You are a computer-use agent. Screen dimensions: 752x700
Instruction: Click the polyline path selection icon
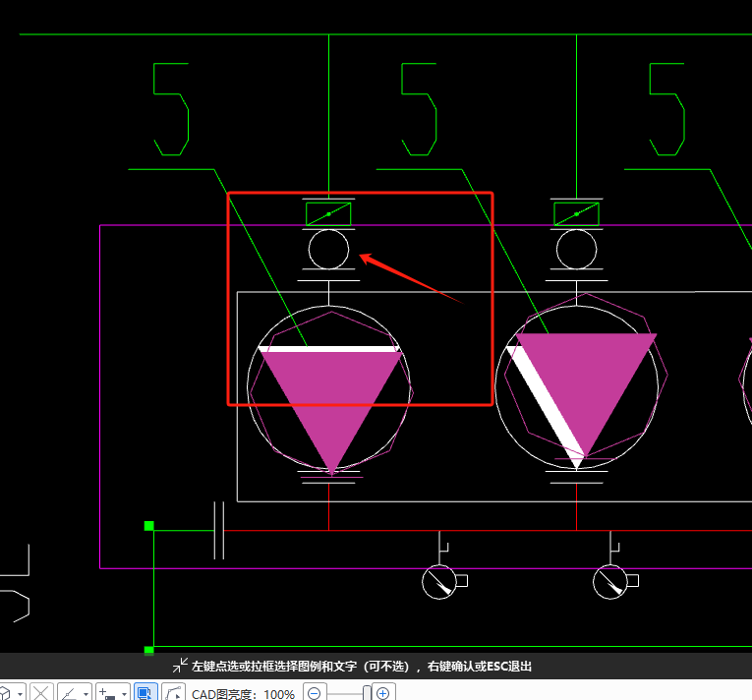[174, 693]
